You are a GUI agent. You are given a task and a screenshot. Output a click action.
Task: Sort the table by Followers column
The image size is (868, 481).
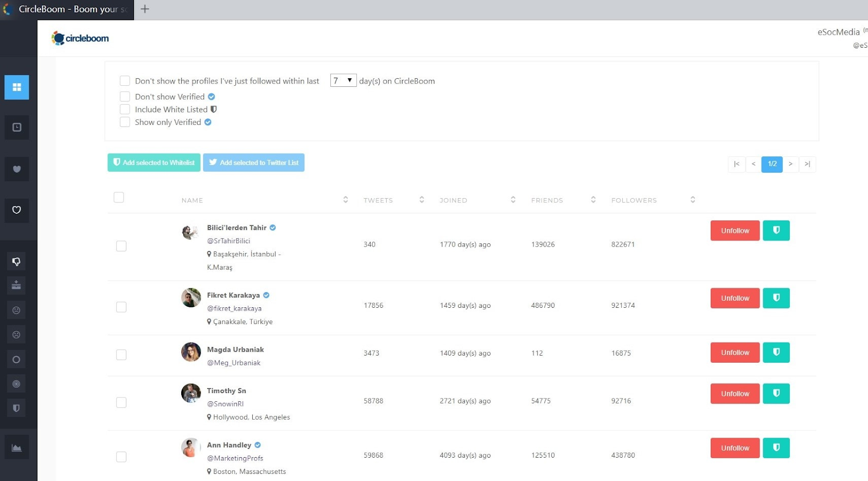tap(693, 200)
